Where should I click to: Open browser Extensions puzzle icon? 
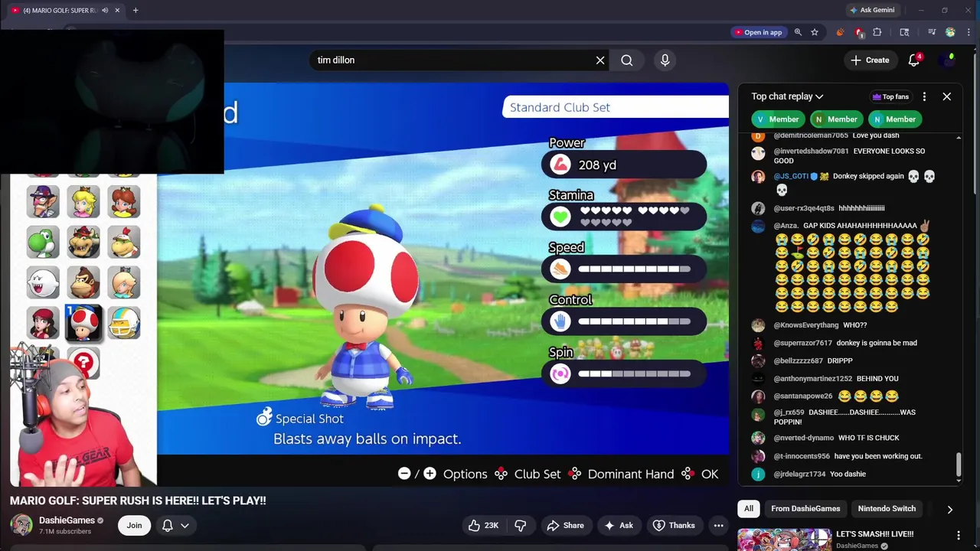point(877,32)
